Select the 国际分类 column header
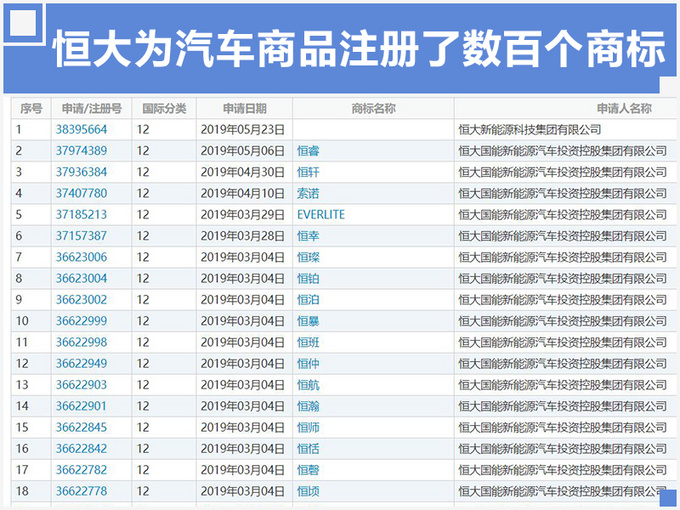The image size is (680, 510). tap(164, 108)
